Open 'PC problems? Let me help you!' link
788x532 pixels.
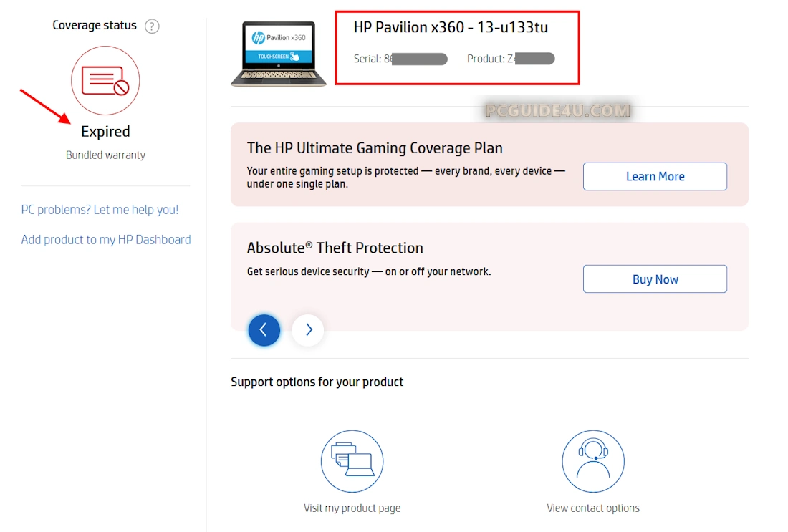[x=100, y=210]
